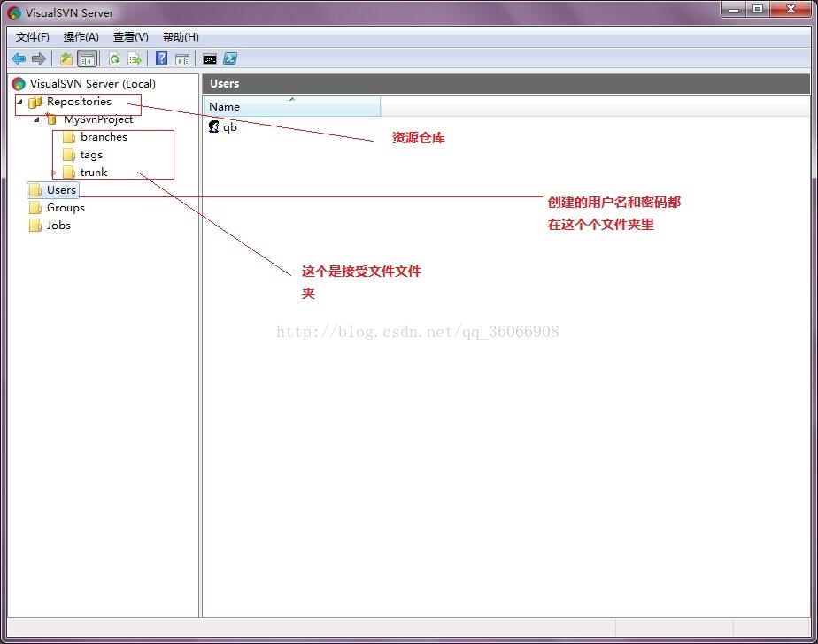Minimize the VisualSVN Server window

point(734,10)
